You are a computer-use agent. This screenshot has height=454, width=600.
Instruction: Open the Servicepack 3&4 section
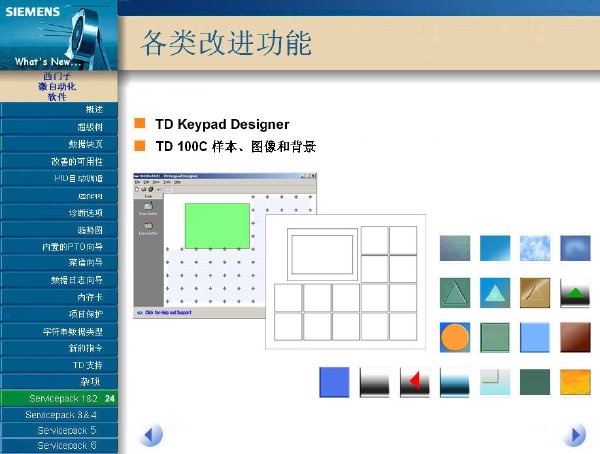click(59, 415)
